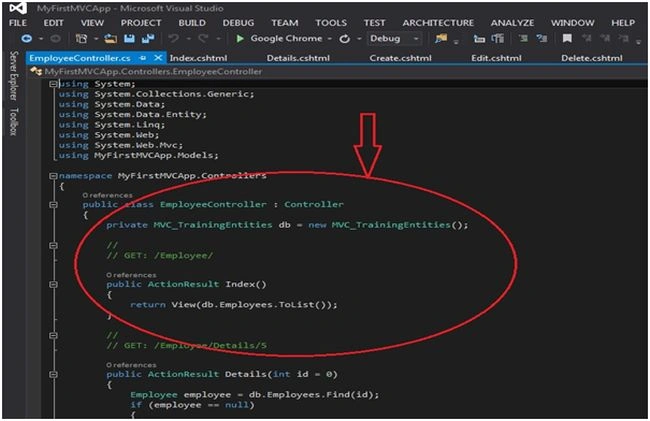The width and height of the screenshot is (650, 421).
Task: Open the BUILD menu
Action: point(192,23)
